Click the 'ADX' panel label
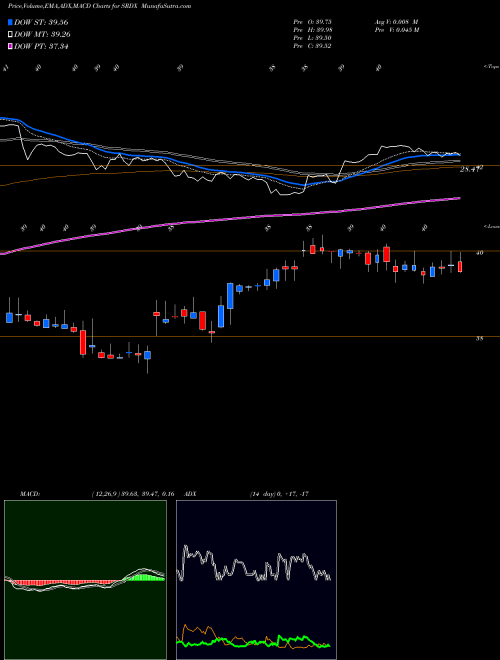The image size is (500, 660). [191, 494]
